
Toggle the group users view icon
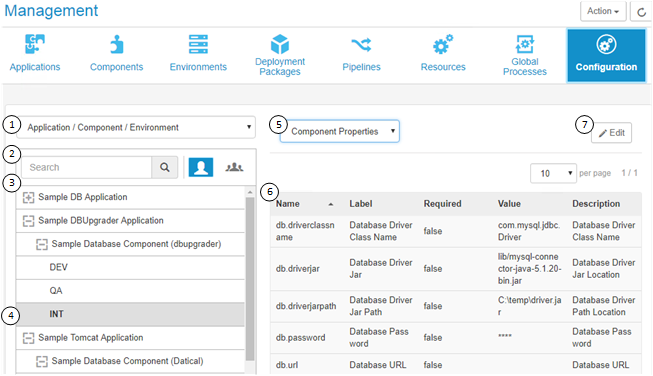point(234,167)
